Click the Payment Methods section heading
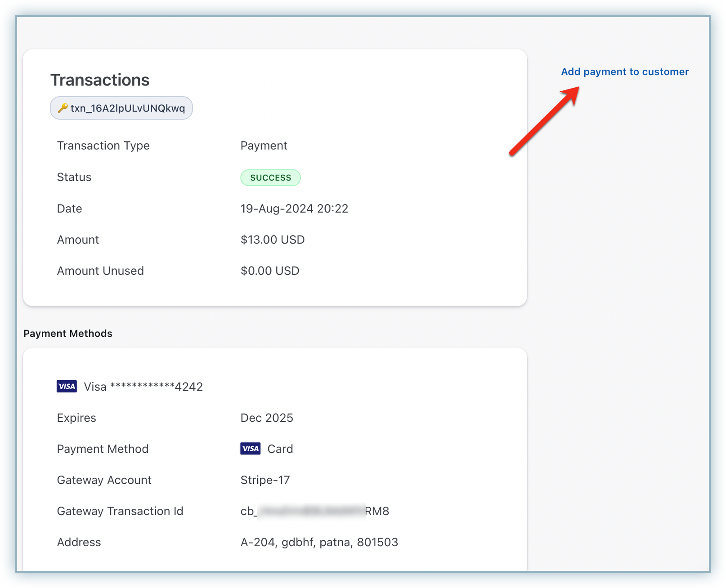The width and height of the screenshot is (726, 588). tap(68, 334)
